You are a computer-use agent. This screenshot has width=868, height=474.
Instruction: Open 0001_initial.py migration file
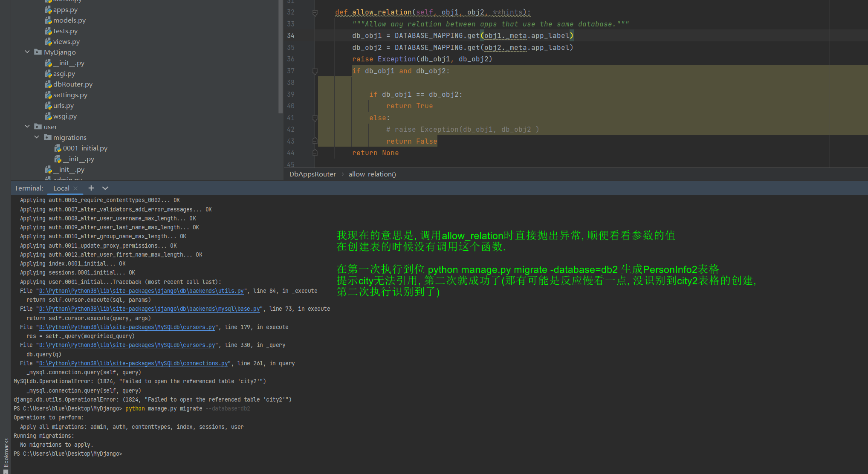pos(85,148)
